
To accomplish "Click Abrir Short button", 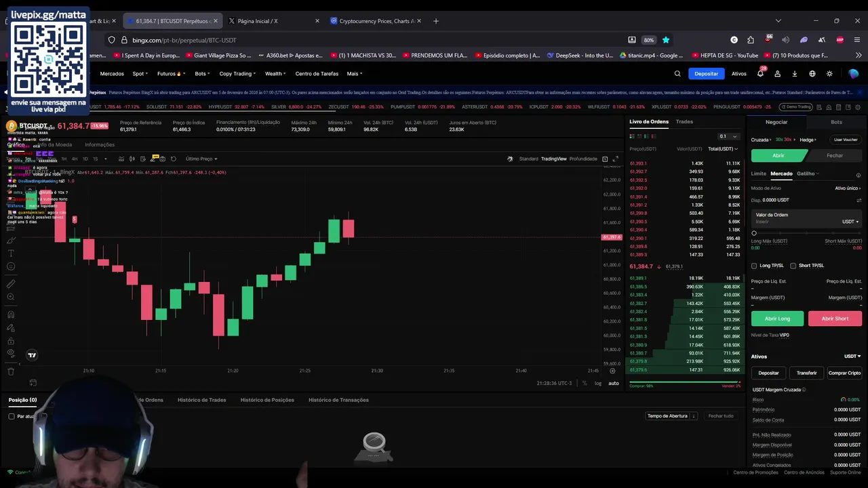I will [x=835, y=319].
